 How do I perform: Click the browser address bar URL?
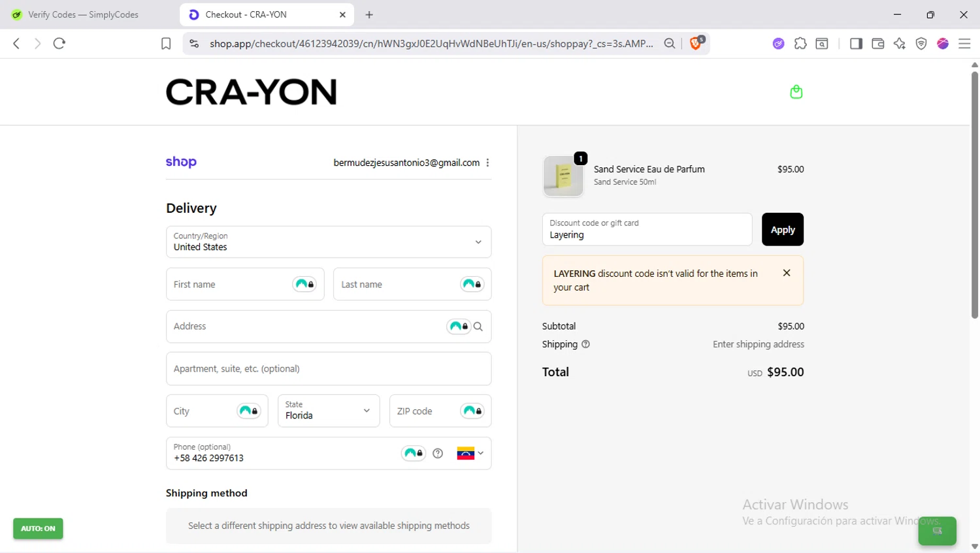pos(431,44)
